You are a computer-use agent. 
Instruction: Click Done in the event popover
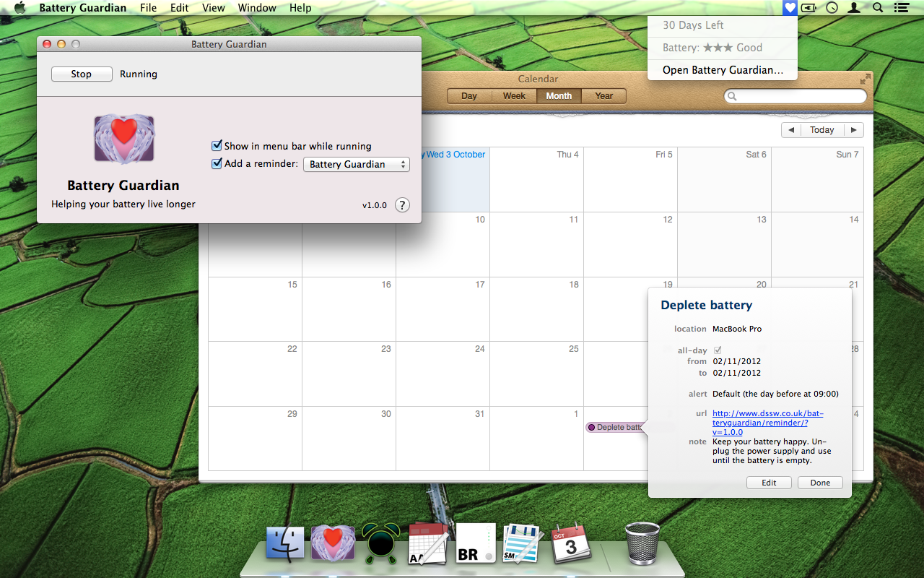(820, 483)
